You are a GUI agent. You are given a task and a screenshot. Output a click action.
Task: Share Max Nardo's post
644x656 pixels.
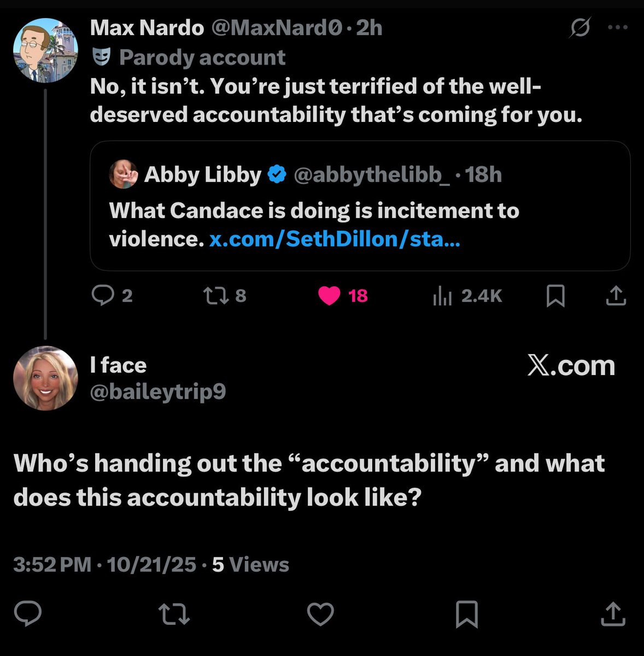[x=616, y=296]
